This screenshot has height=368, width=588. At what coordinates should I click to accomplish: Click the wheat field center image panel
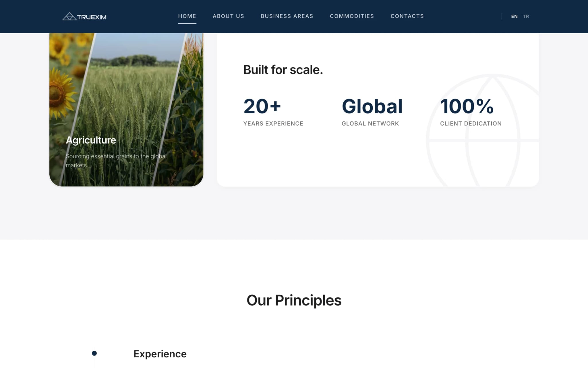(126, 109)
